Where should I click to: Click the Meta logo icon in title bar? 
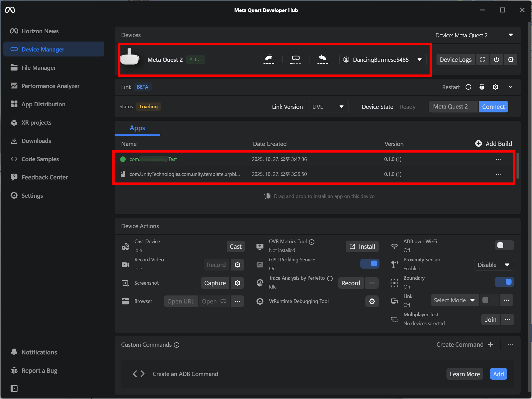click(10, 10)
